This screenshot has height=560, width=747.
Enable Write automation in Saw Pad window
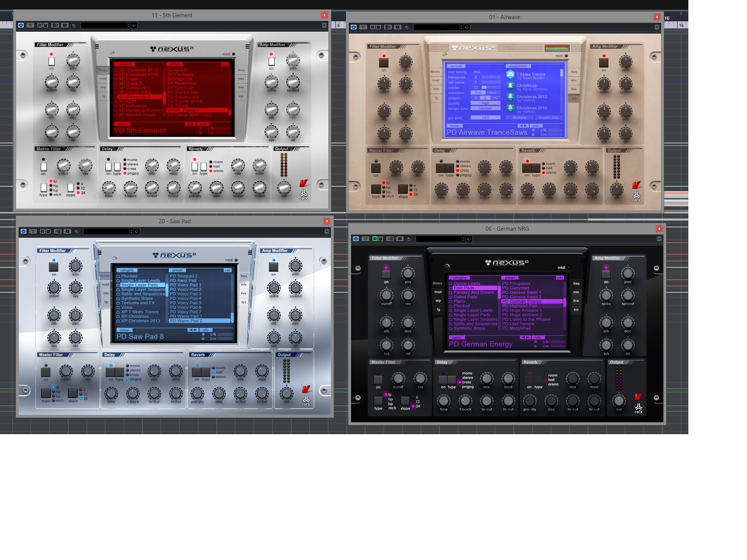pyautogui.click(x=48, y=231)
